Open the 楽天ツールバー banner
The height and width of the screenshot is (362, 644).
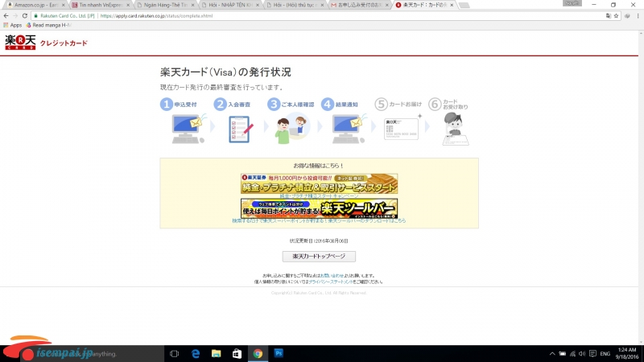(x=319, y=208)
